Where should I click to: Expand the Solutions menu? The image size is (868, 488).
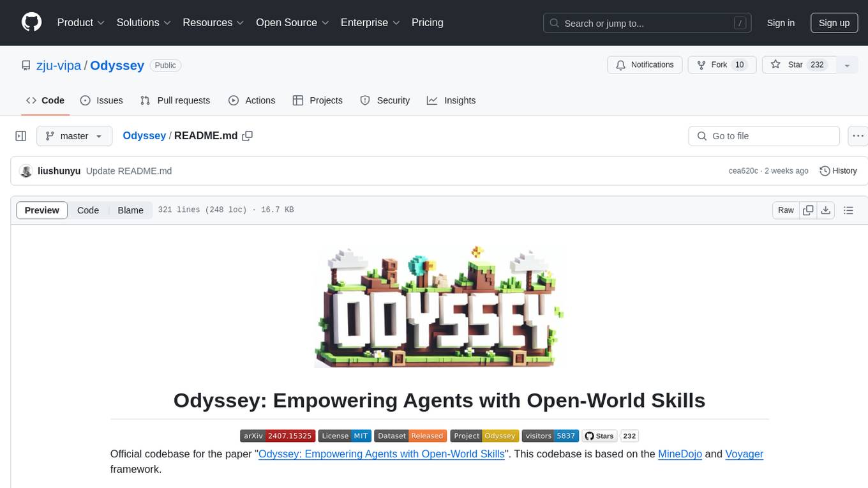[x=144, y=22]
